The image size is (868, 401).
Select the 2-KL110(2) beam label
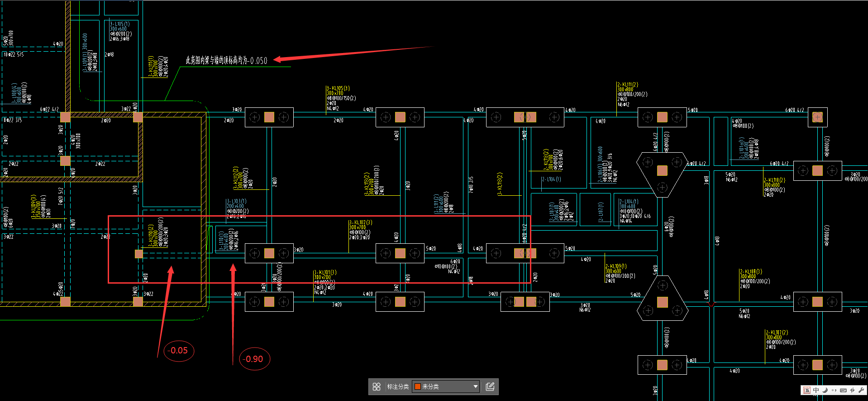(775, 180)
